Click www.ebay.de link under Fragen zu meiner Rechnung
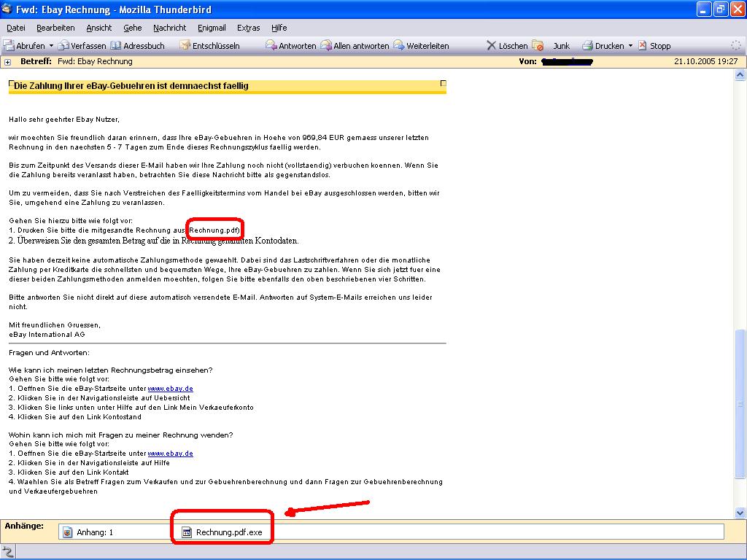 pyautogui.click(x=170, y=454)
